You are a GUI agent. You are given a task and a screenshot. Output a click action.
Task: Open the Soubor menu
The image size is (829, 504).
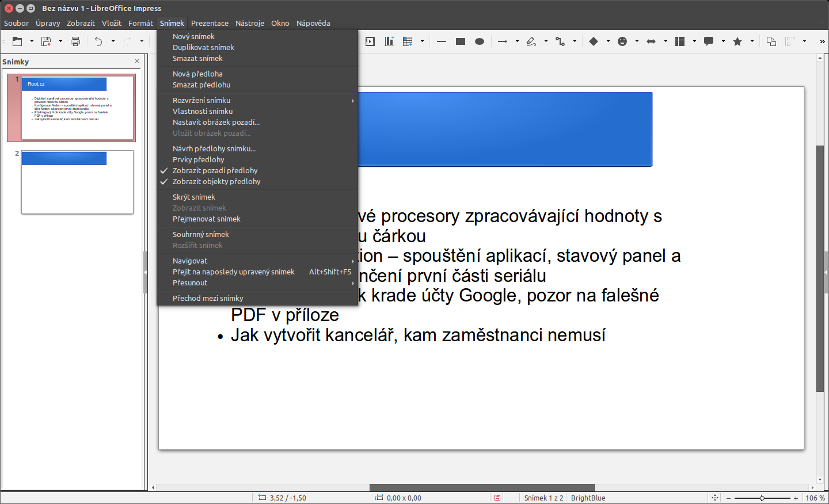click(x=16, y=23)
